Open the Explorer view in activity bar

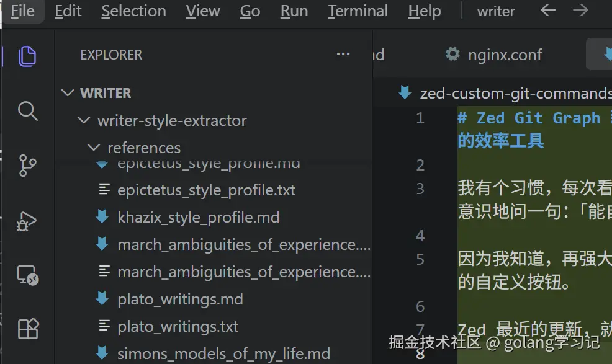[x=27, y=56]
